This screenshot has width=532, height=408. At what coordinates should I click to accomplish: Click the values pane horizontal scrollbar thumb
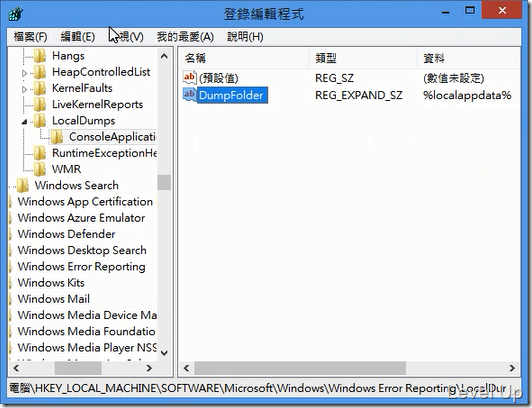(x=300, y=368)
